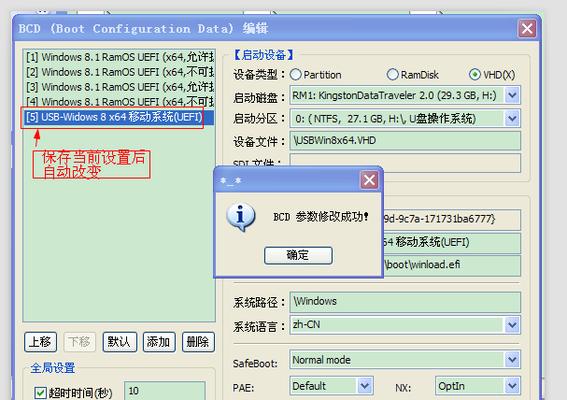Screen dimensions: 567x400
Task: Open the PAE Default dropdown
Action: 365,386
